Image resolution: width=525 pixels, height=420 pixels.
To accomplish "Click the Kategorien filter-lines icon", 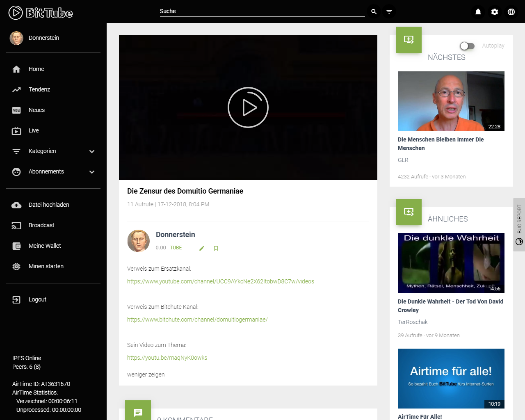I will [x=16, y=151].
